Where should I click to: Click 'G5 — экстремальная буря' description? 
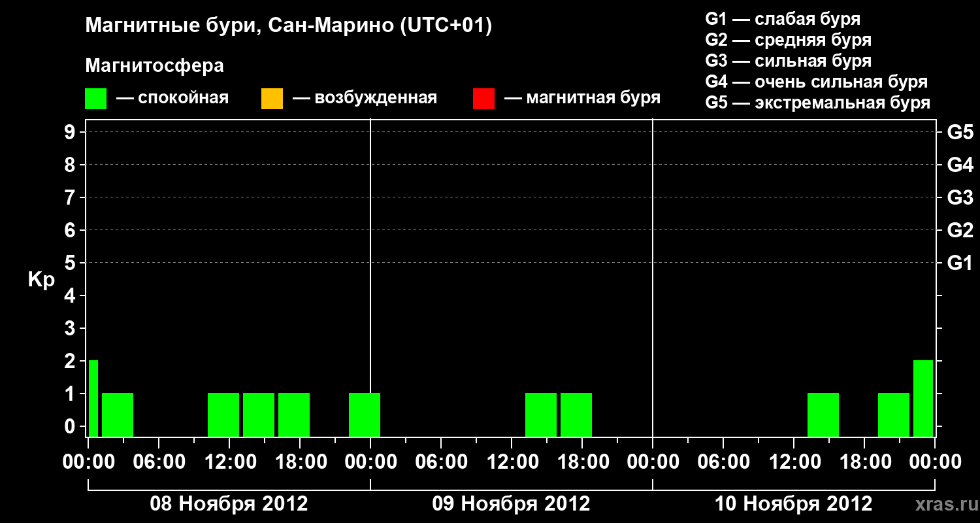[x=818, y=103]
